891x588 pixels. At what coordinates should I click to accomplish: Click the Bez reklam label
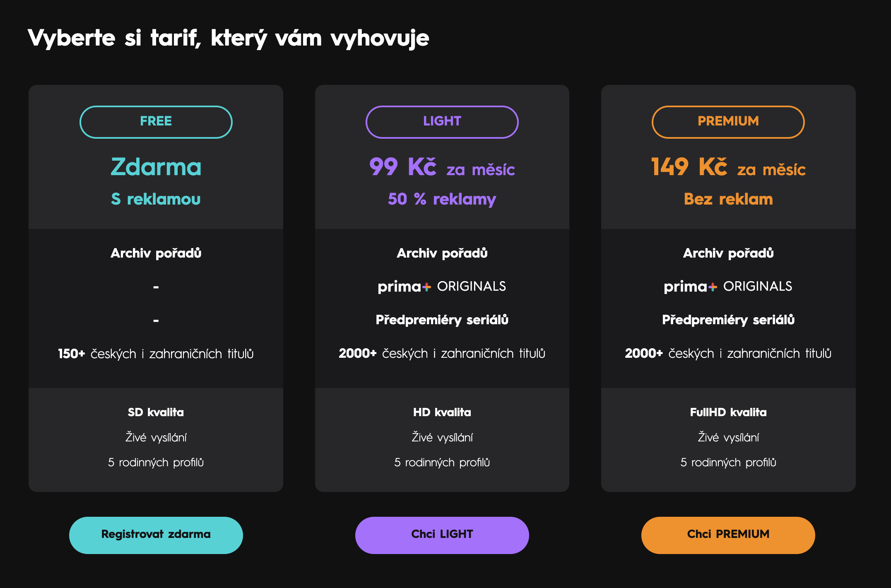coord(728,199)
